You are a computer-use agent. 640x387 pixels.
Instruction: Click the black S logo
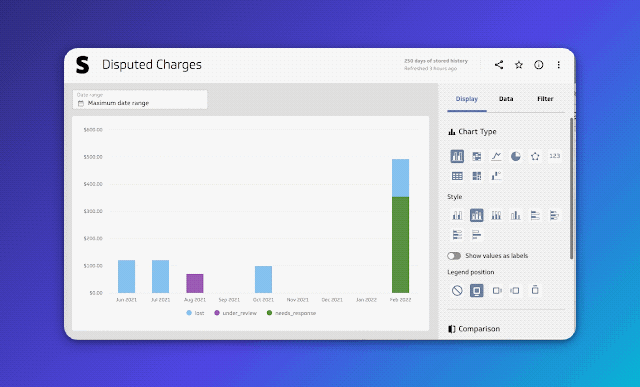[82, 65]
